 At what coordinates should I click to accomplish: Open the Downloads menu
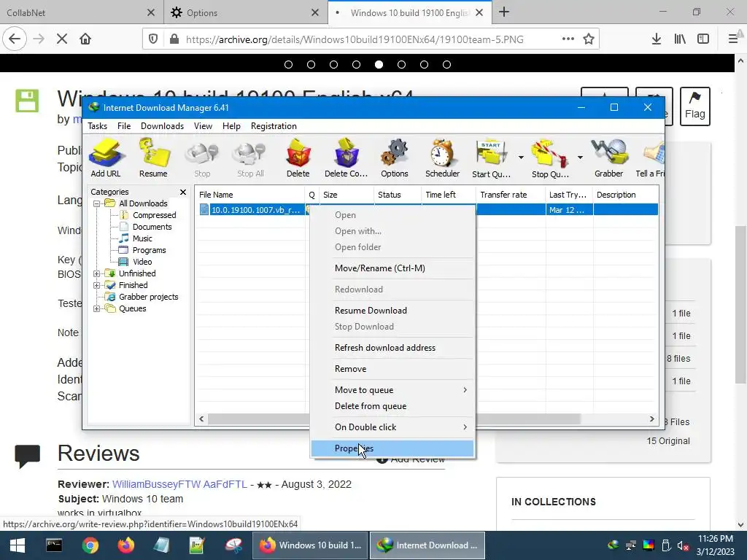click(162, 126)
